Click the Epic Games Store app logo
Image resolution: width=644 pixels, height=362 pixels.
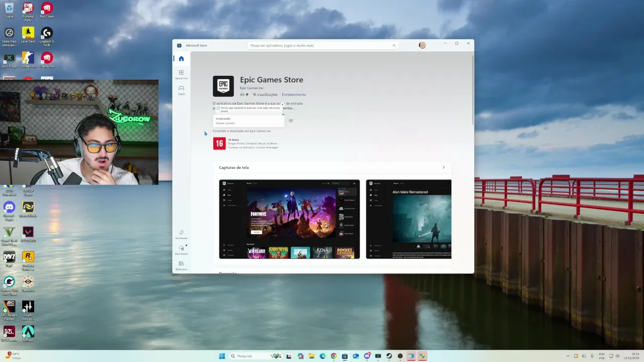click(223, 86)
